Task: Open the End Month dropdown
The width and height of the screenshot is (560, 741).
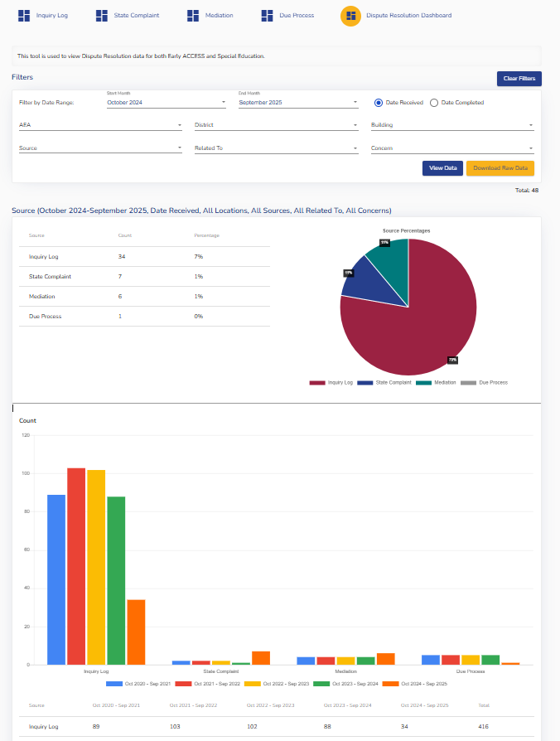Action: pos(297,103)
